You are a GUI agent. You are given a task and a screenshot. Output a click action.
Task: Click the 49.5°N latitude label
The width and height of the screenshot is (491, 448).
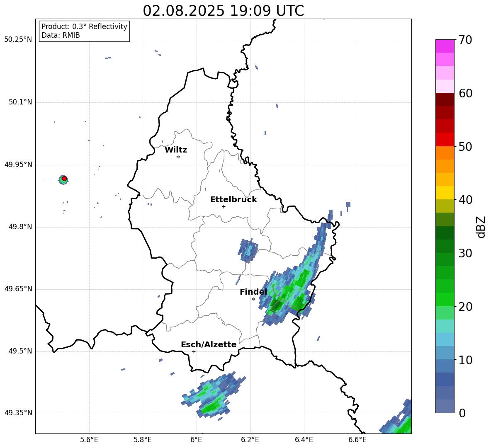20,351
